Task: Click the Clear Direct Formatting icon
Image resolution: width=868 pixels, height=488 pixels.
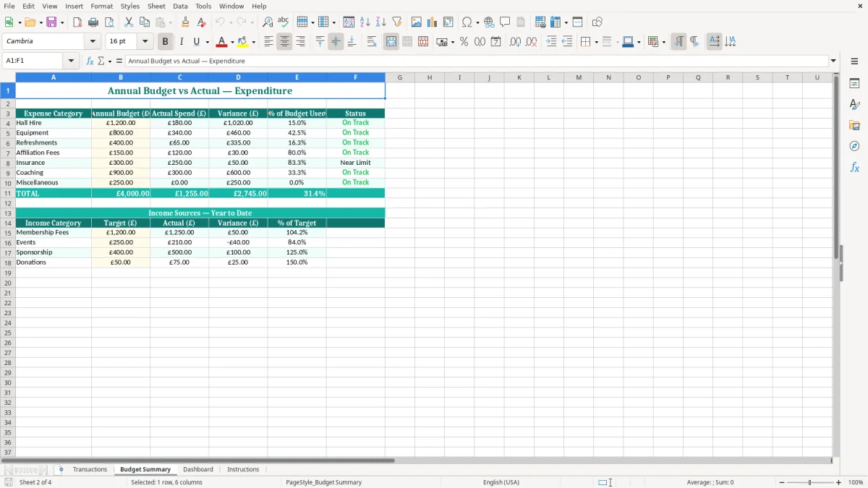Action: click(x=201, y=22)
